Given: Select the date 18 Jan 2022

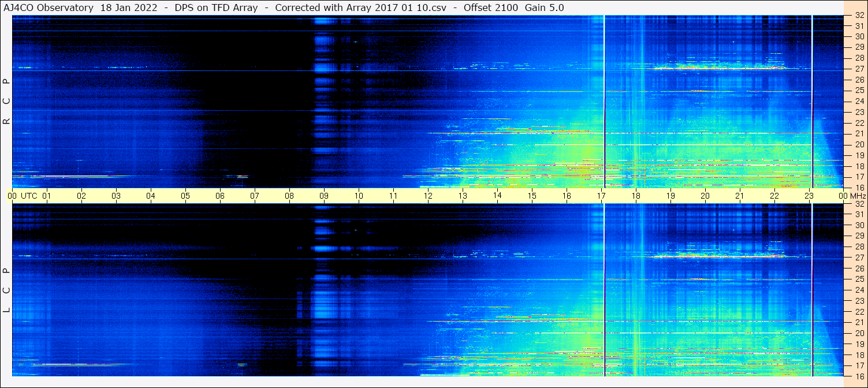Looking at the screenshot, I should 128,8.
